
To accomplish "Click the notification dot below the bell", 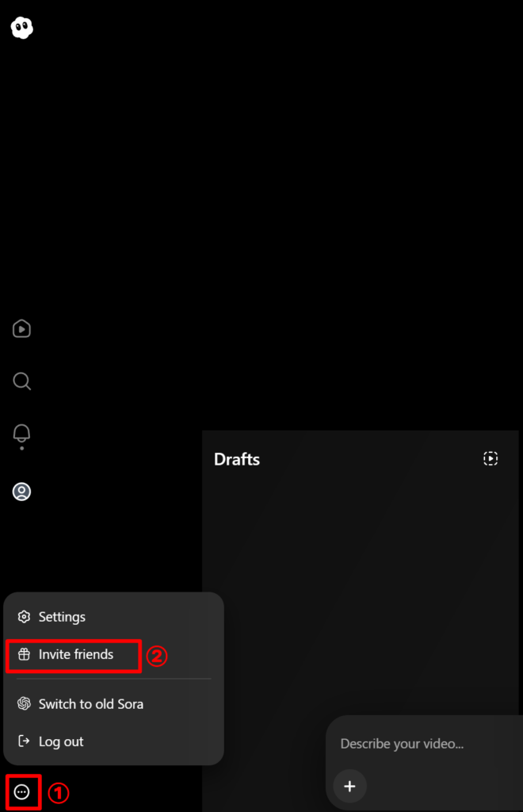I will 21,448.
